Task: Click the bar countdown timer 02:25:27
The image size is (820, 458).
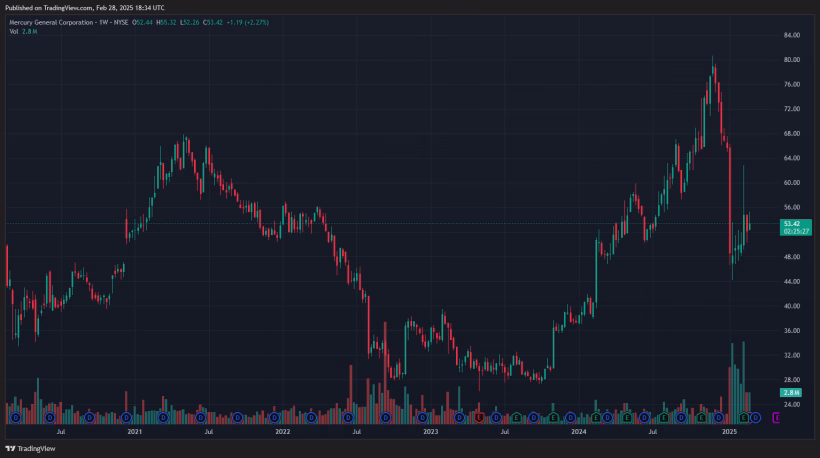Action: 796,231
